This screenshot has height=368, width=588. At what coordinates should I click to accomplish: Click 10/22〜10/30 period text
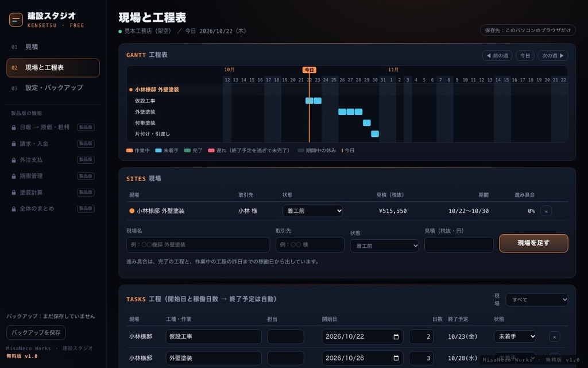(x=469, y=211)
